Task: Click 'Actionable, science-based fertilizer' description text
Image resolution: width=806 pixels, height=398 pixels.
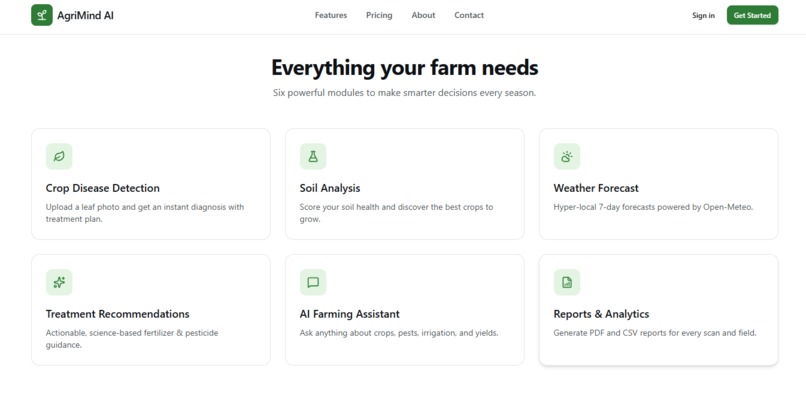Action: click(132, 339)
